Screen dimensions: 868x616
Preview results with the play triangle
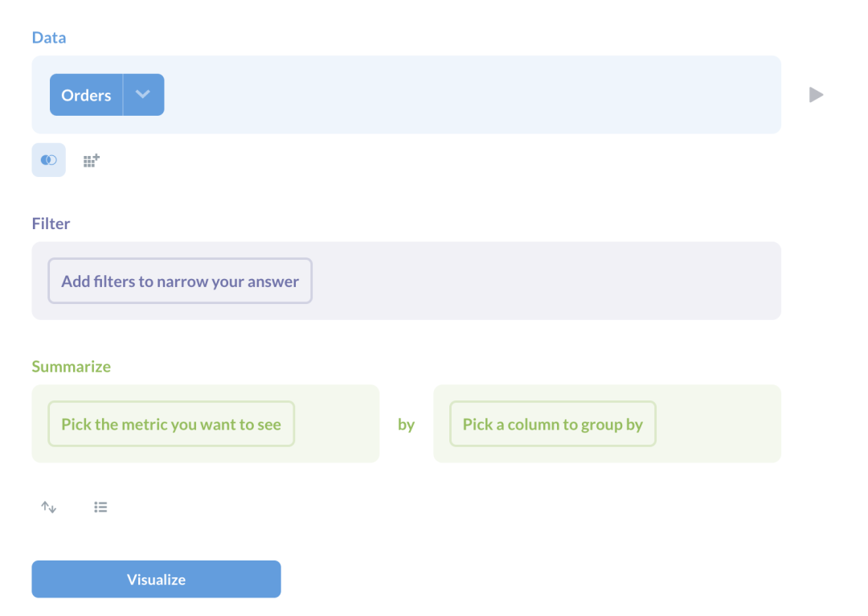click(x=816, y=95)
